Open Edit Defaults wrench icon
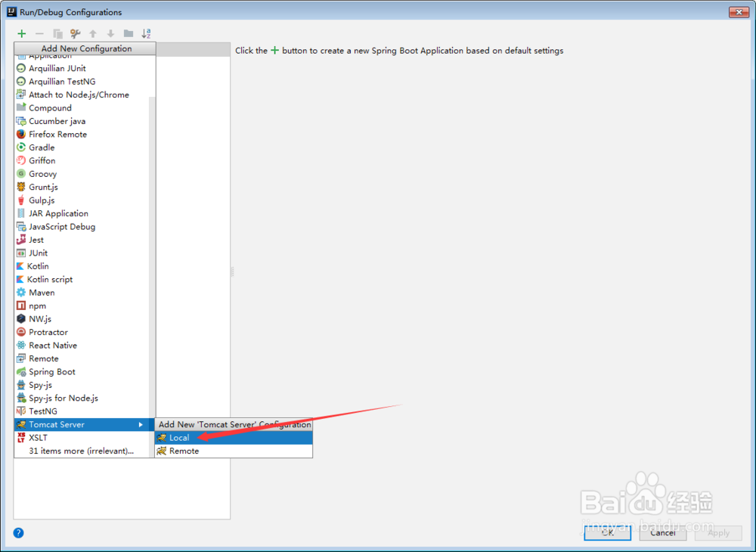 [x=75, y=34]
